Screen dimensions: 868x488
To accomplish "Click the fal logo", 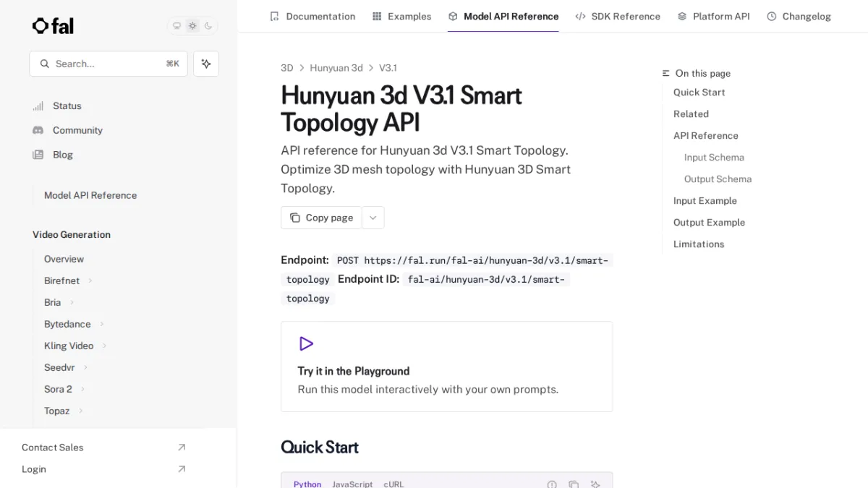I will 53,26.
